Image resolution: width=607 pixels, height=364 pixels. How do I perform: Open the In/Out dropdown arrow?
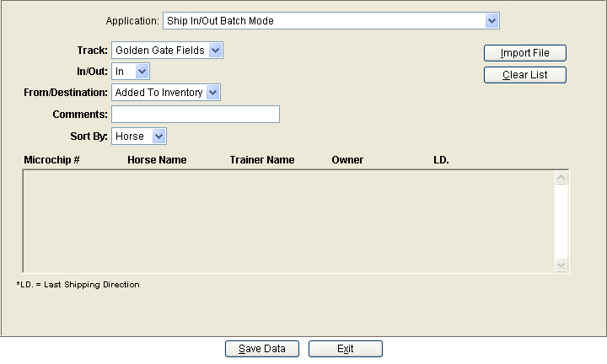[x=142, y=71]
